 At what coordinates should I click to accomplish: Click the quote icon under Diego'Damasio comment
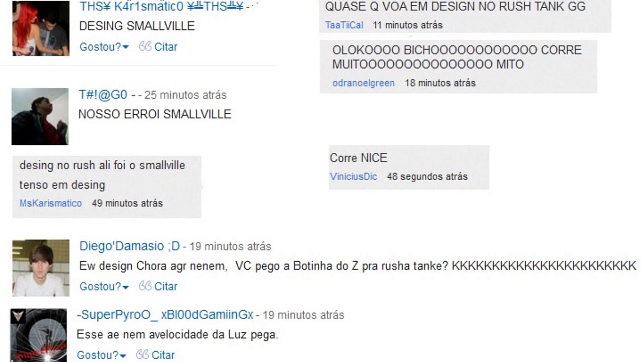[145, 286]
